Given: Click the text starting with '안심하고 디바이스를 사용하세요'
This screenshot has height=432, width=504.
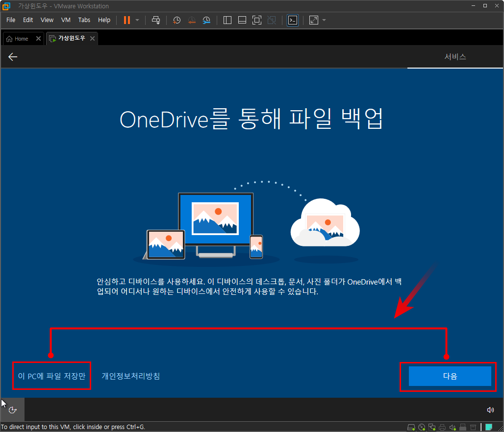Looking at the screenshot, I should 249,287.
